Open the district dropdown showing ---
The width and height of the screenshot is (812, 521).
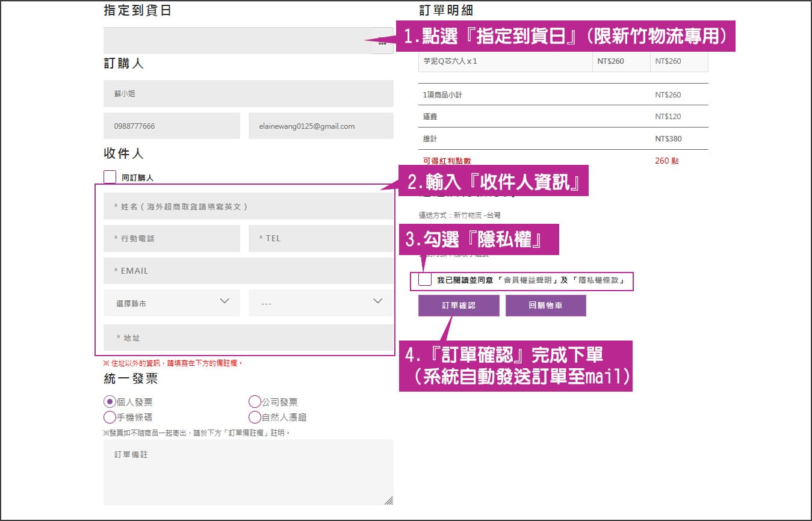321,303
